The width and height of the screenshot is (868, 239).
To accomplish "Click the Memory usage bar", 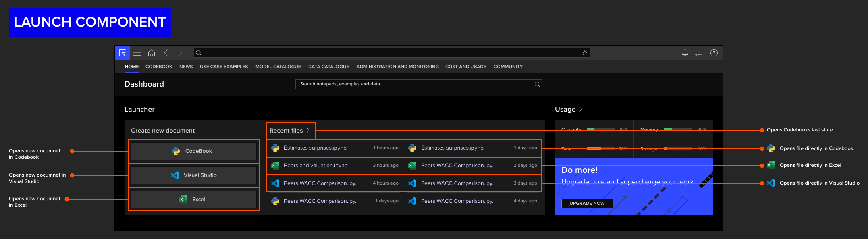I will 678,129.
